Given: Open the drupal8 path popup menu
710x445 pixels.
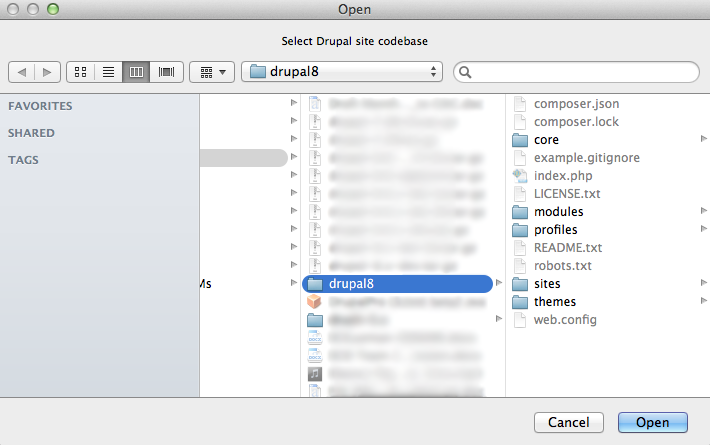Looking at the screenshot, I should click(x=342, y=72).
